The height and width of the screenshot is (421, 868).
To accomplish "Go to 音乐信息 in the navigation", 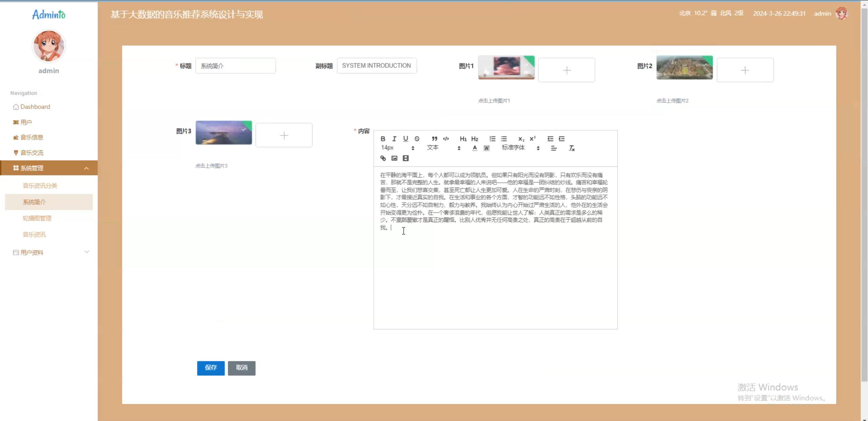I will 32,137.
